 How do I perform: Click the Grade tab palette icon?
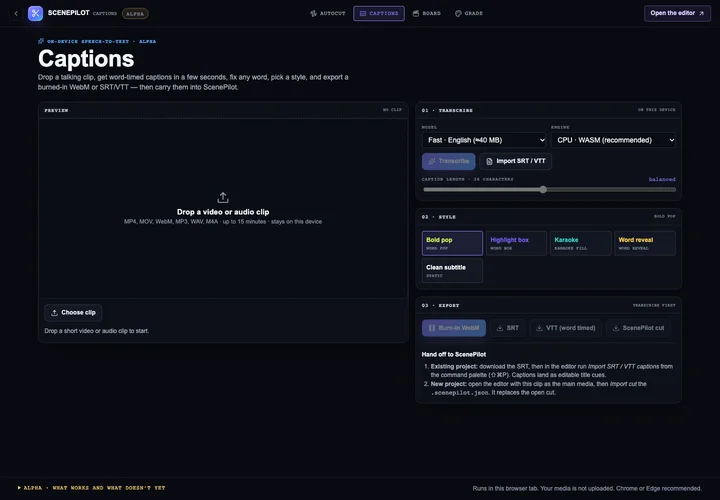[x=458, y=13]
